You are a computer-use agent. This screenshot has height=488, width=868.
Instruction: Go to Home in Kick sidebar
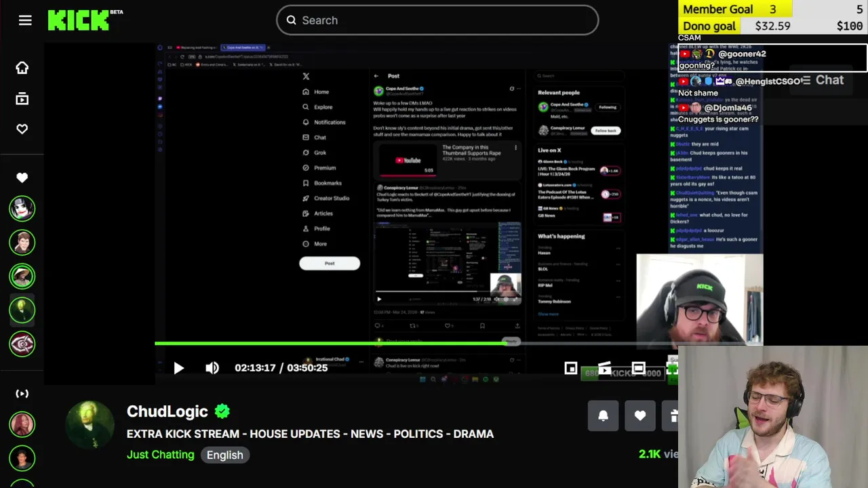(22, 68)
